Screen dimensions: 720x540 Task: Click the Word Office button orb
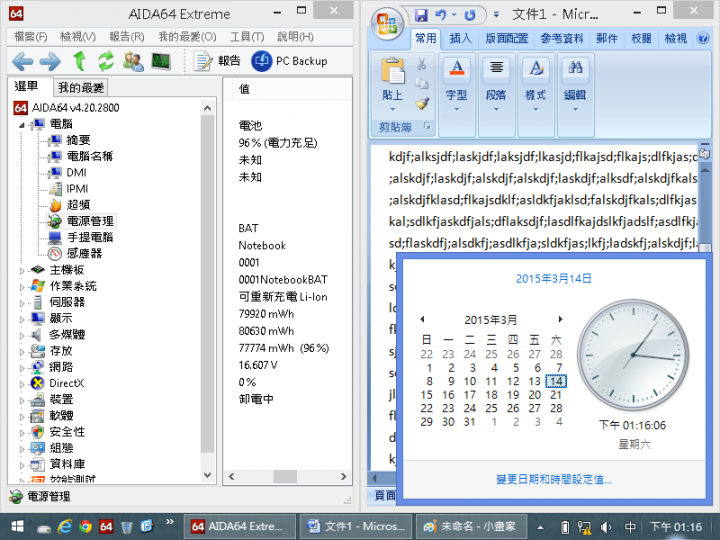point(387,23)
